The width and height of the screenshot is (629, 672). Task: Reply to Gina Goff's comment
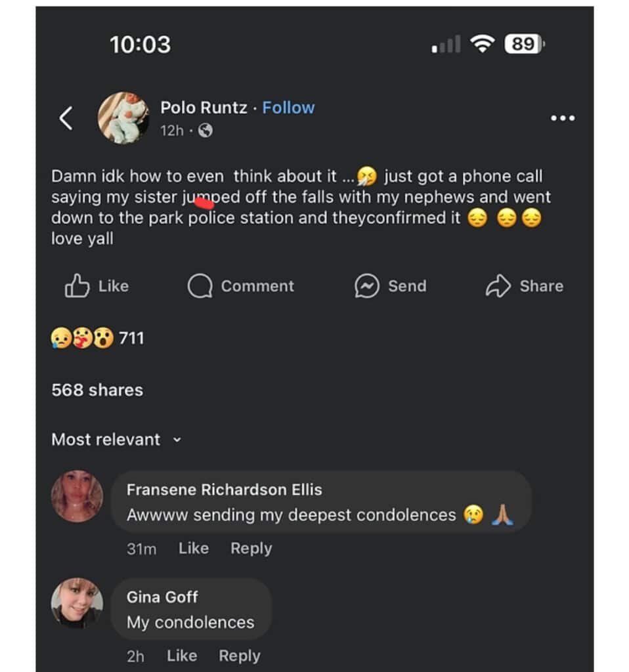tap(239, 656)
